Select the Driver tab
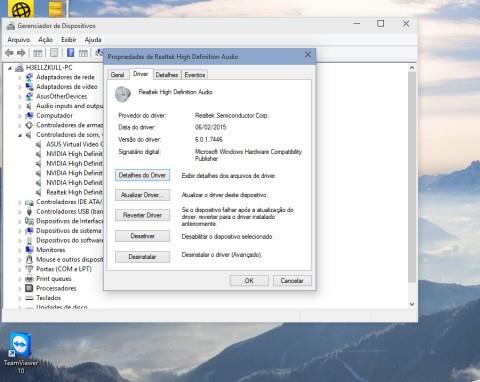 (140, 74)
